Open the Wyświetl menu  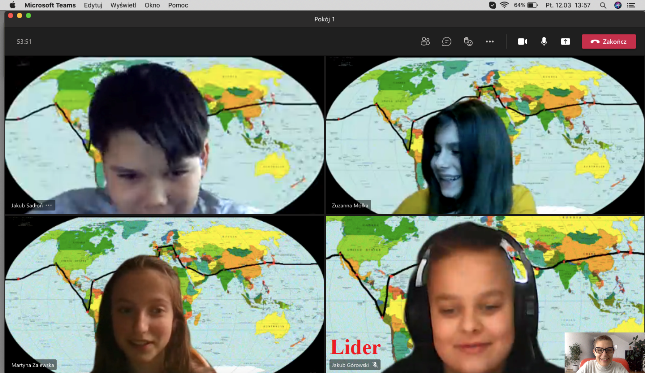(x=123, y=5)
